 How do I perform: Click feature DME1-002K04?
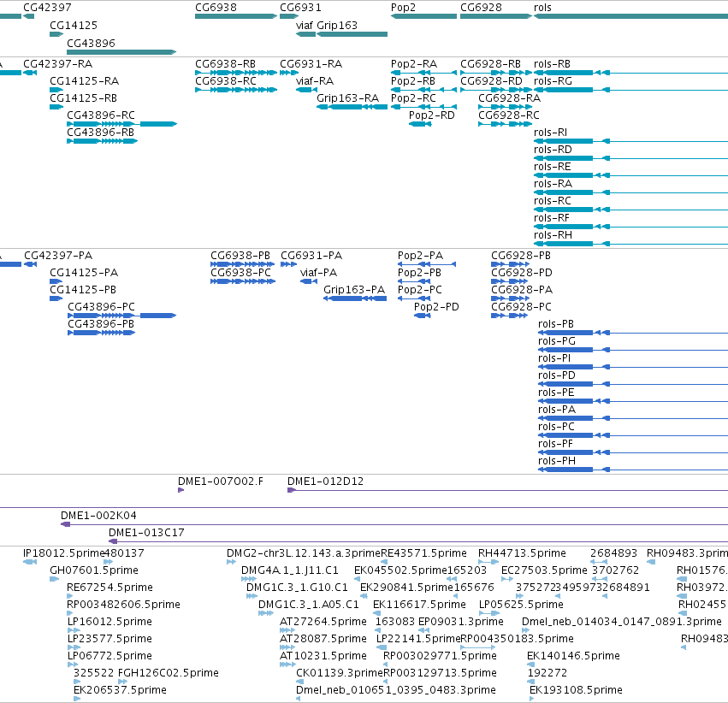click(394, 524)
